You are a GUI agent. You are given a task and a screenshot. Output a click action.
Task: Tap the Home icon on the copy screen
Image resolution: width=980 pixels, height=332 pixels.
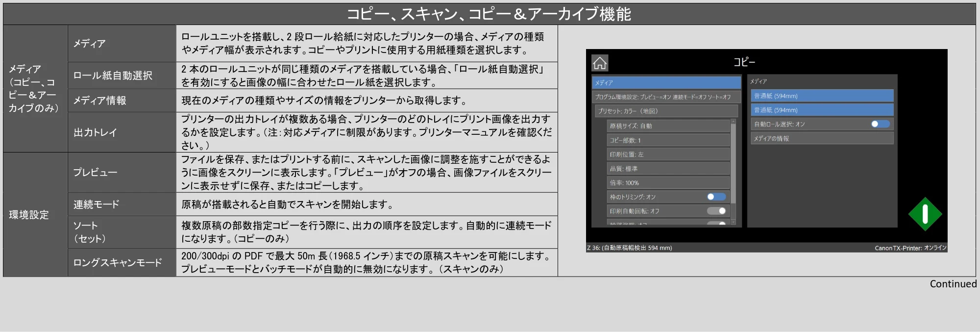tap(600, 63)
